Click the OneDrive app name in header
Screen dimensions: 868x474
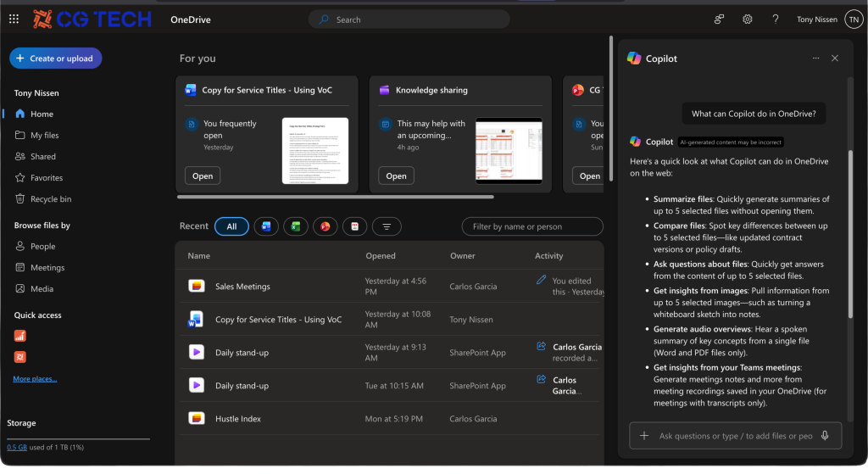pos(191,20)
